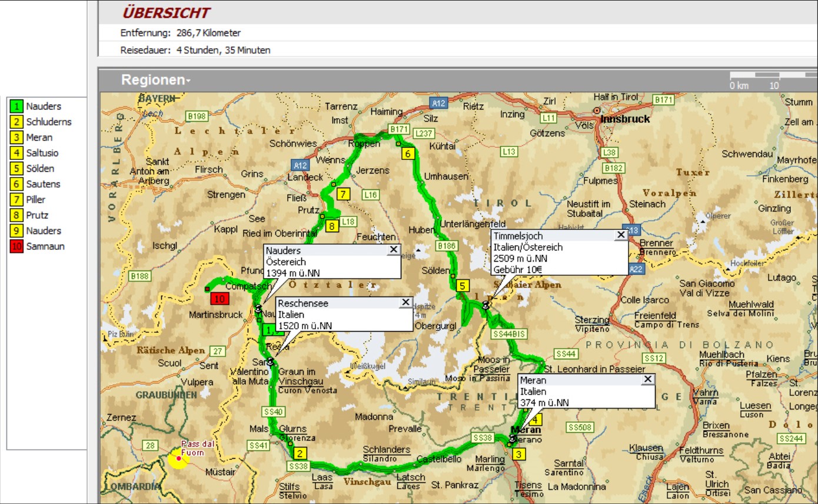Screen dimensions: 818x504
Task: Click waypoint marker 6 near Sautens
Action: 408,153
